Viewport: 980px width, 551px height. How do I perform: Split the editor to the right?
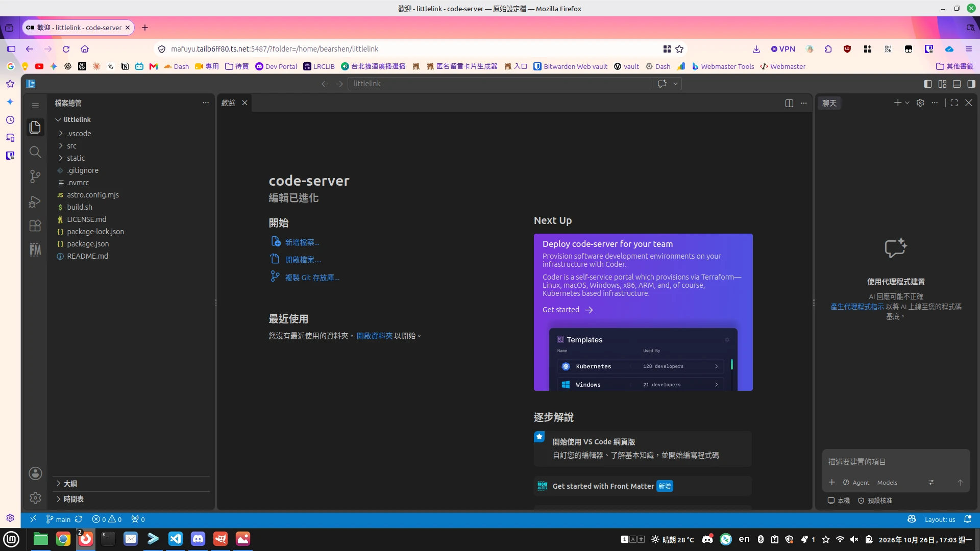tap(789, 103)
